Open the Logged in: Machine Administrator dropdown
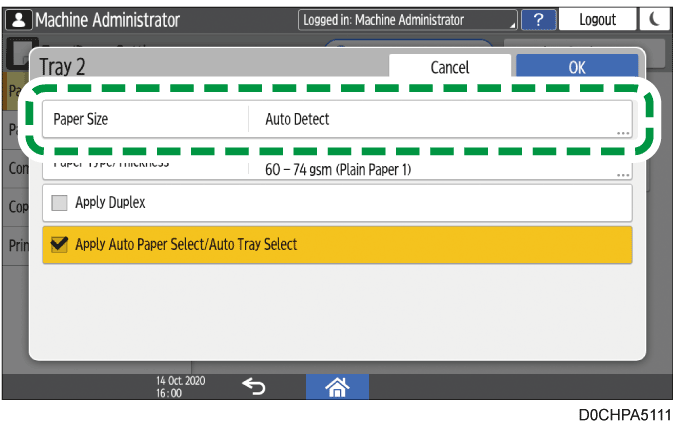Viewport: 675px width, 427px height. [408, 19]
